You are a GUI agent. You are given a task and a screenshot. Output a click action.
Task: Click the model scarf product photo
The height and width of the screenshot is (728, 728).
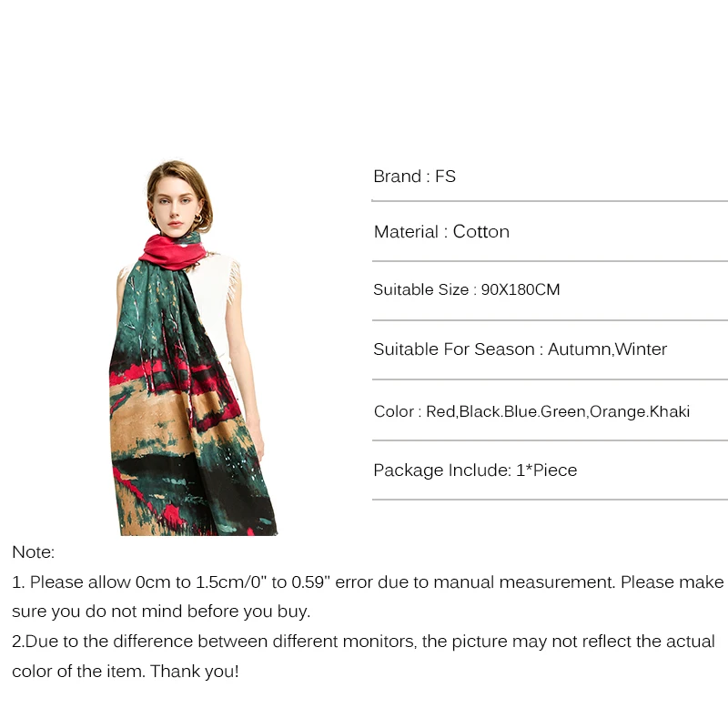click(193, 348)
